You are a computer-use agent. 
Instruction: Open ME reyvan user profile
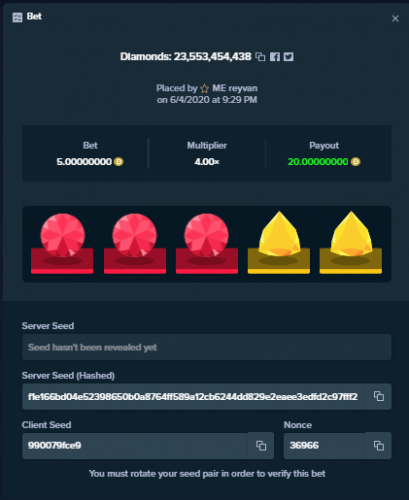235,88
